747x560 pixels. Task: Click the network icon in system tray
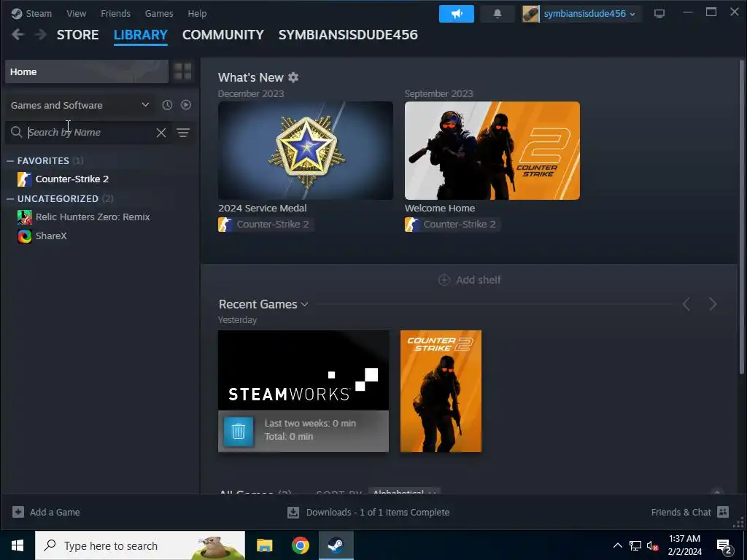pos(635,545)
